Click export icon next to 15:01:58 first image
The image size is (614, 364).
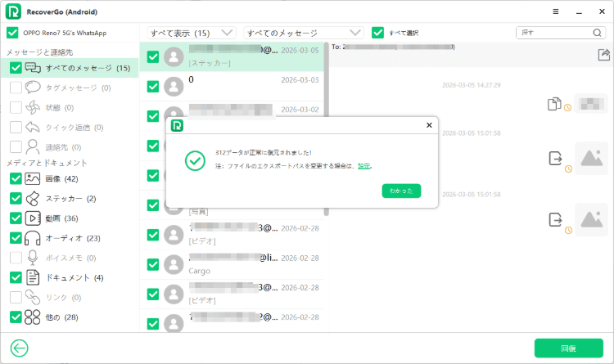pyautogui.click(x=555, y=159)
